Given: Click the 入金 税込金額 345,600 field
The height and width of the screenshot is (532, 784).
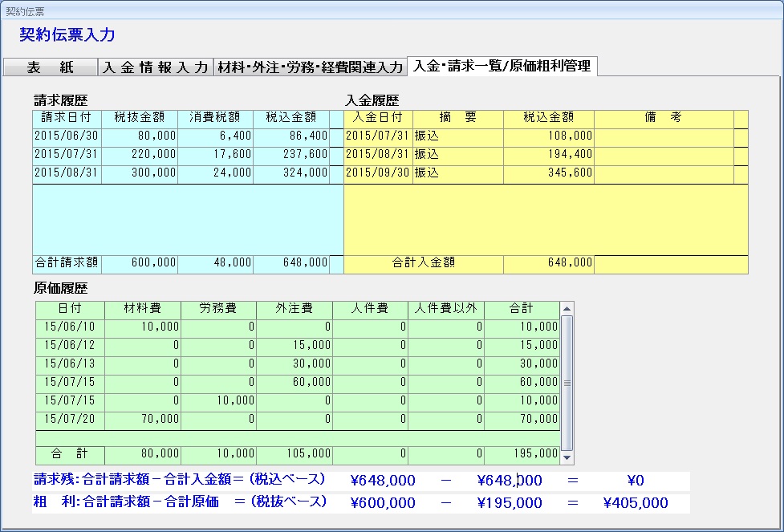Looking at the screenshot, I should 548,173.
